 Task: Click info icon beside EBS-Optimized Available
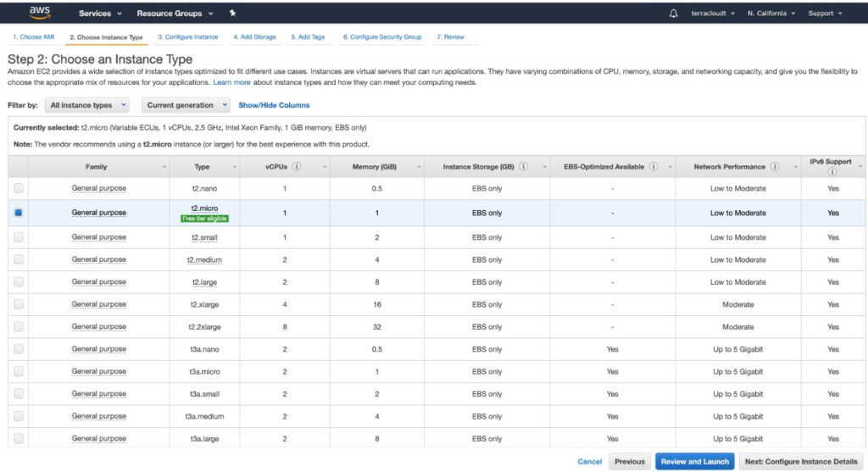click(654, 167)
